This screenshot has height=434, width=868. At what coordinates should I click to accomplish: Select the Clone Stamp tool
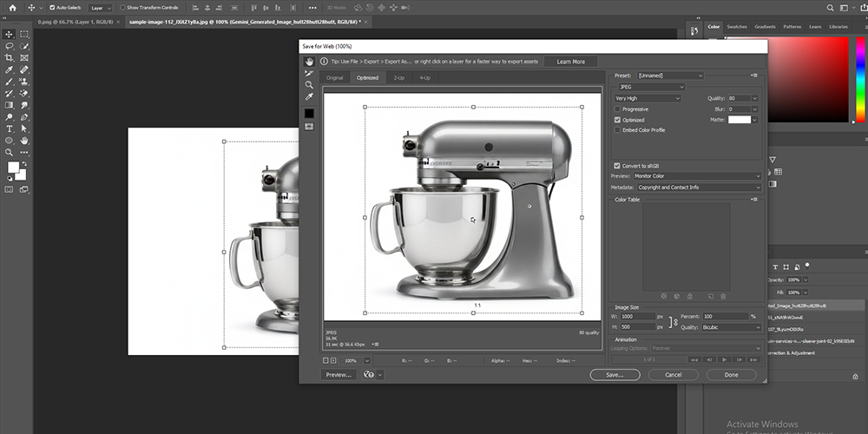(x=23, y=82)
